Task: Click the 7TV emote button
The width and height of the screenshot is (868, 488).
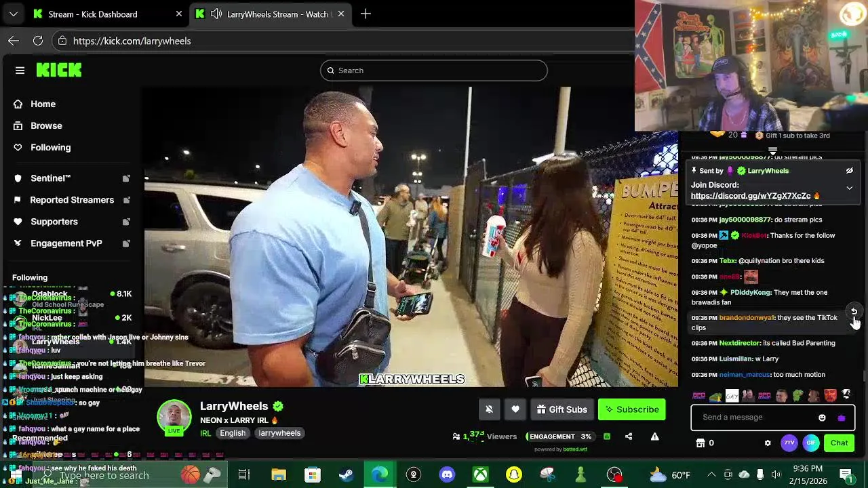Action: pyautogui.click(x=789, y=443)
